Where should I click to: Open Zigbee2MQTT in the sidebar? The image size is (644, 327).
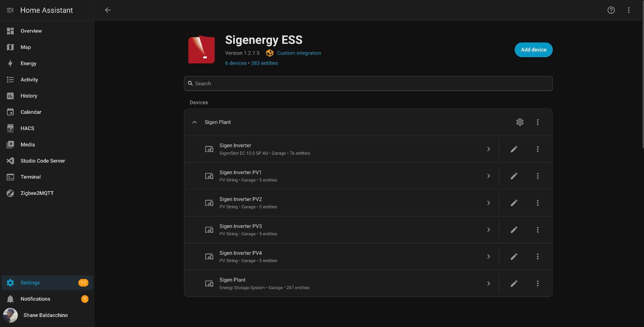(47, 193)
